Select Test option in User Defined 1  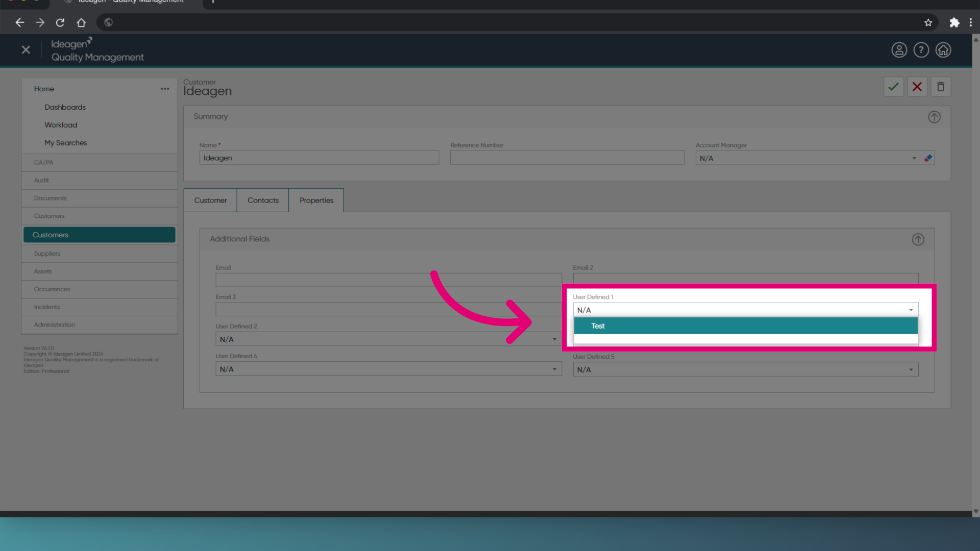[745, 326]
